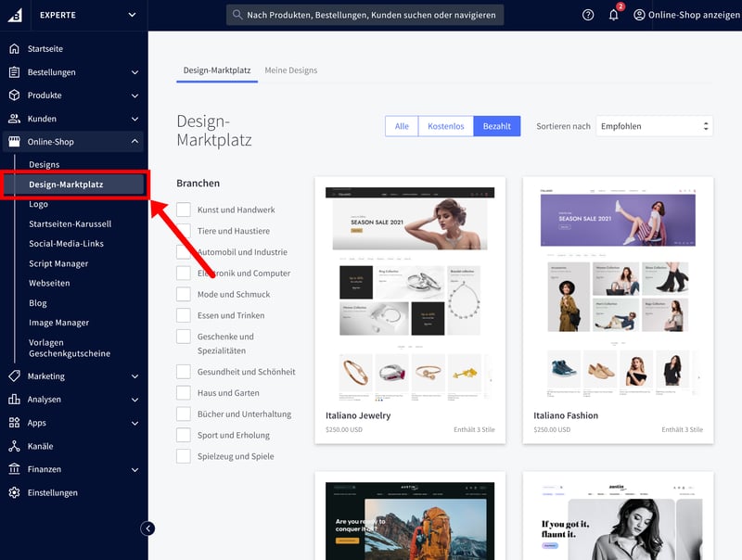
Task: Click the Analysen bar chart icon
Action: pyautogui.click(x=14, y=400)
